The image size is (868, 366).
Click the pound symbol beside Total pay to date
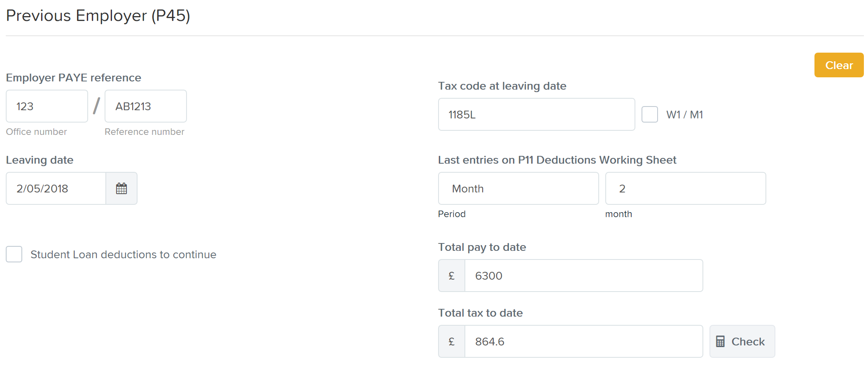click(451, 276)
